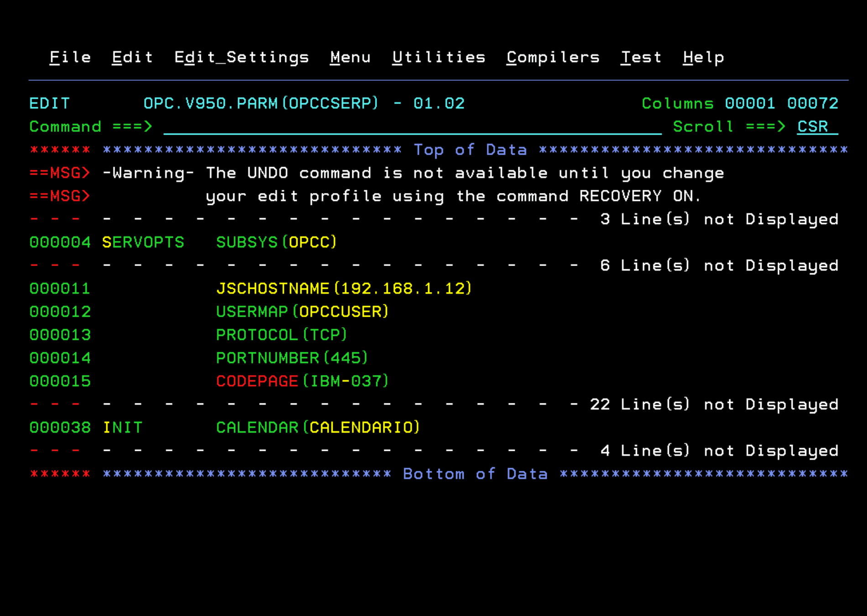Open the File menu
867x616 pixels.
(x=70, y=57)
